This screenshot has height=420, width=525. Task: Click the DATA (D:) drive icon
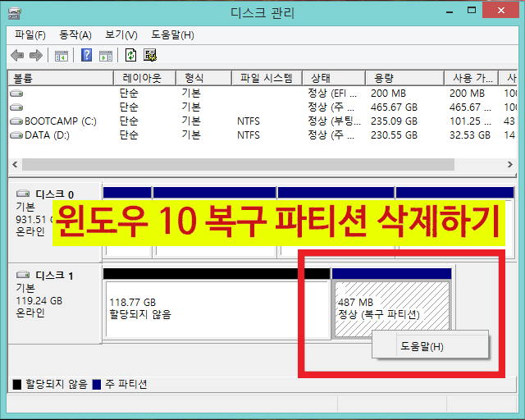pyautogui.click(x=16, y=135)
